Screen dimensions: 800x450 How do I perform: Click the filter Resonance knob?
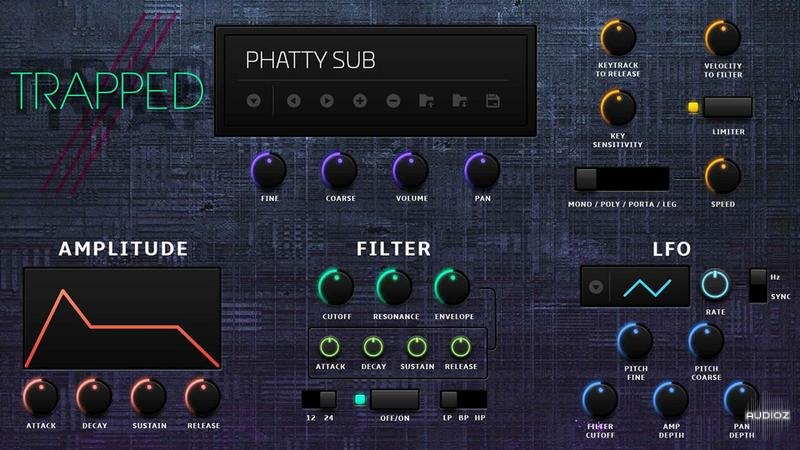[394, 288]
